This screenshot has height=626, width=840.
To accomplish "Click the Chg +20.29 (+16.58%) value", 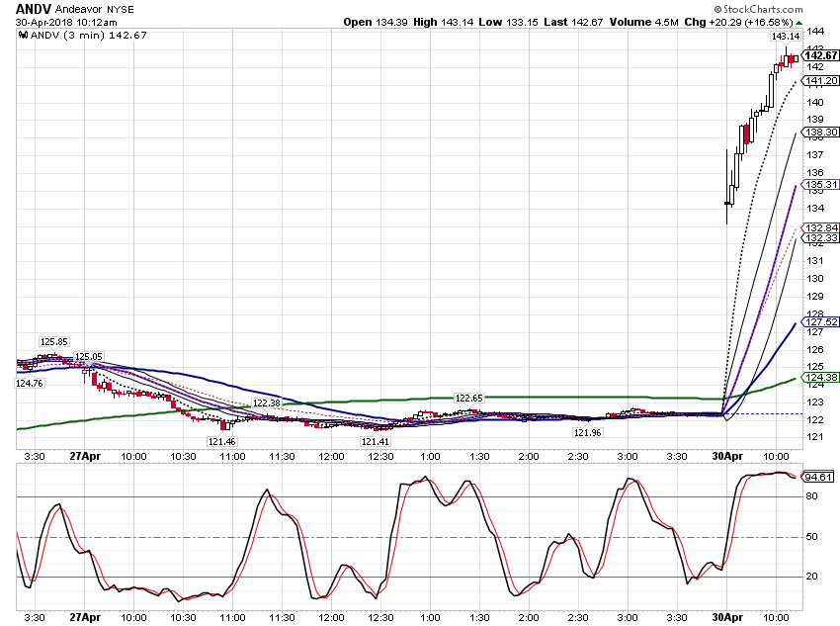I will [739, 22].
